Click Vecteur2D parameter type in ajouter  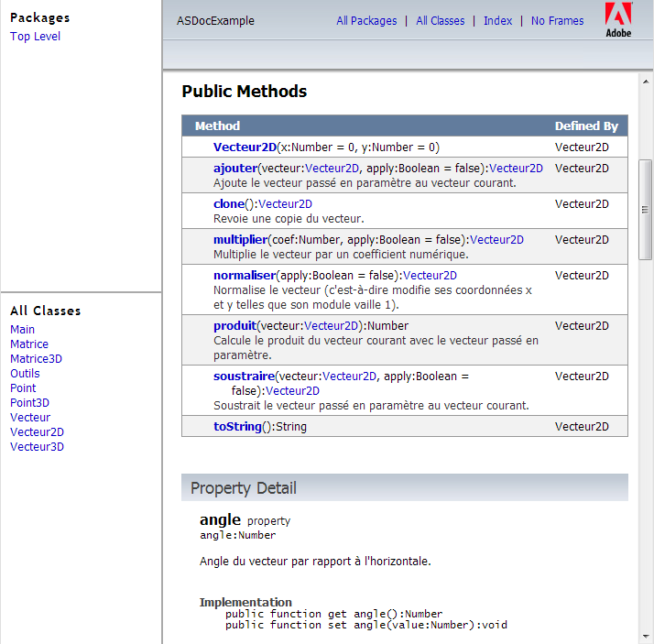pyautogui.click(x=332, y=168)
